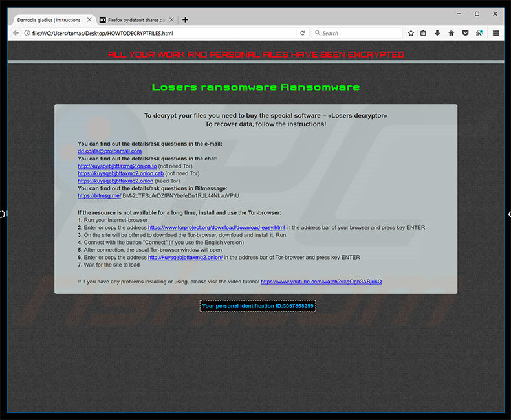The image size is (511, 420).
Task: Reload the page with the refresh icon
Action: [x=302, y=33]
